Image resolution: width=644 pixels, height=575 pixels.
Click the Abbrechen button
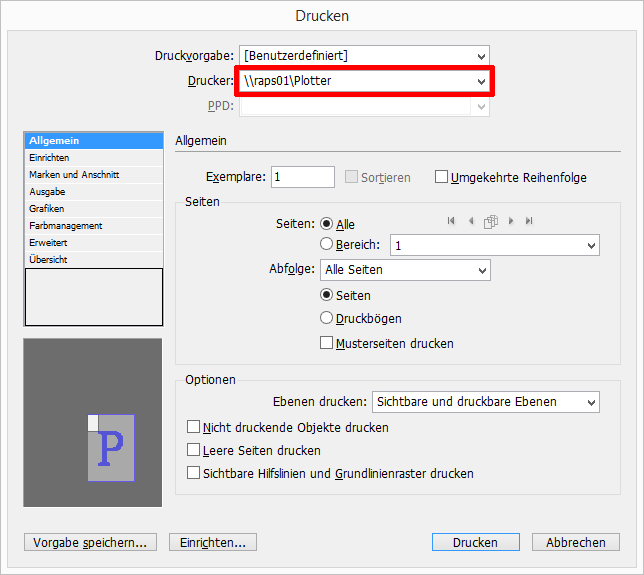click(576, 543)
